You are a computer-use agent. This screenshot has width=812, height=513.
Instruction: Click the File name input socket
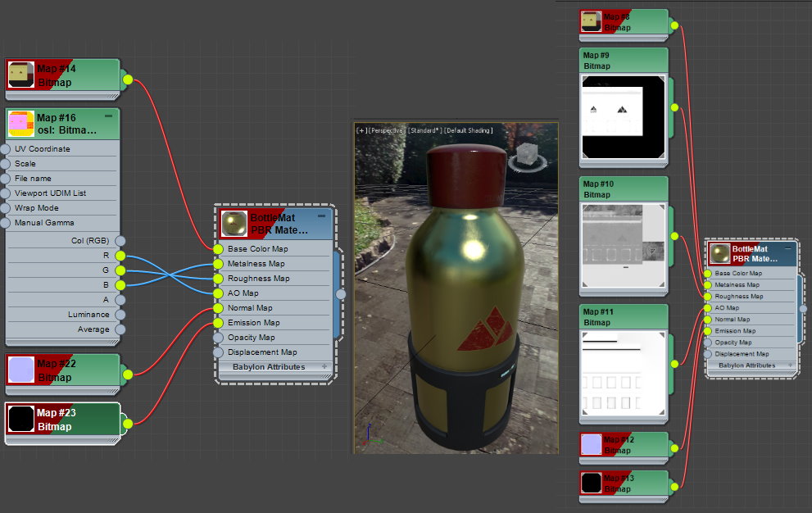(5, 179)
